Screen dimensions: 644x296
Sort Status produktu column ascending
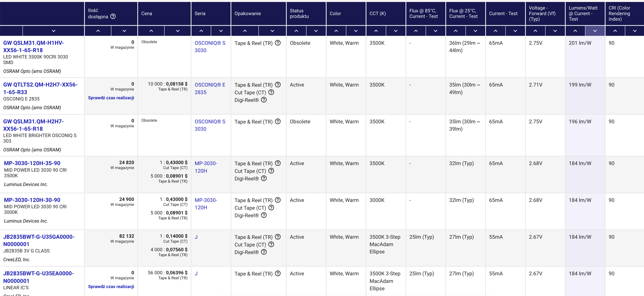[x=296, y=31]
